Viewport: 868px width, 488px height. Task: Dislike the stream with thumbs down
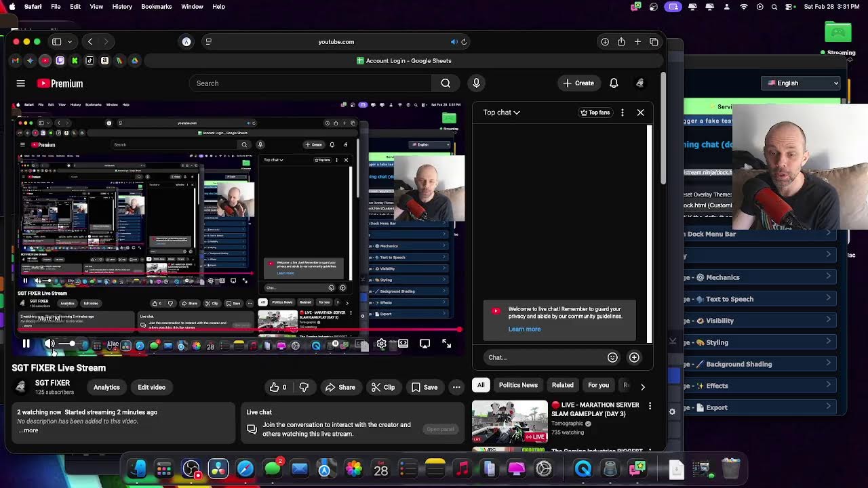pyautogui.click(x=304, y=387)
